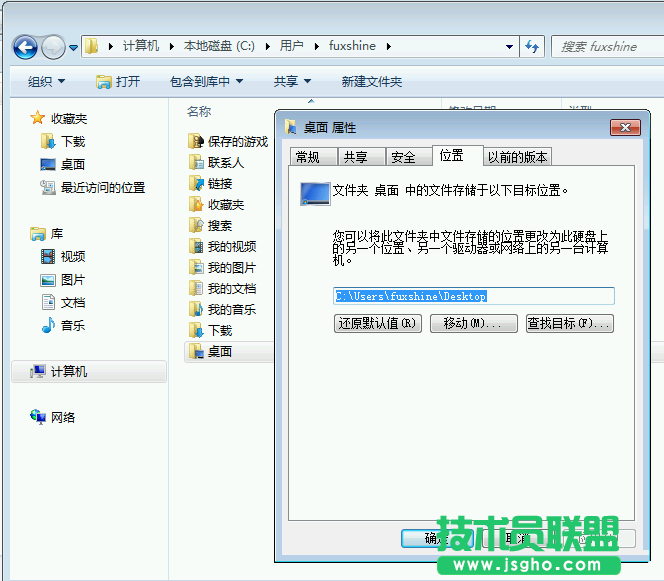
Task: Switch to the 安全 tab
Action: [409, 157]
